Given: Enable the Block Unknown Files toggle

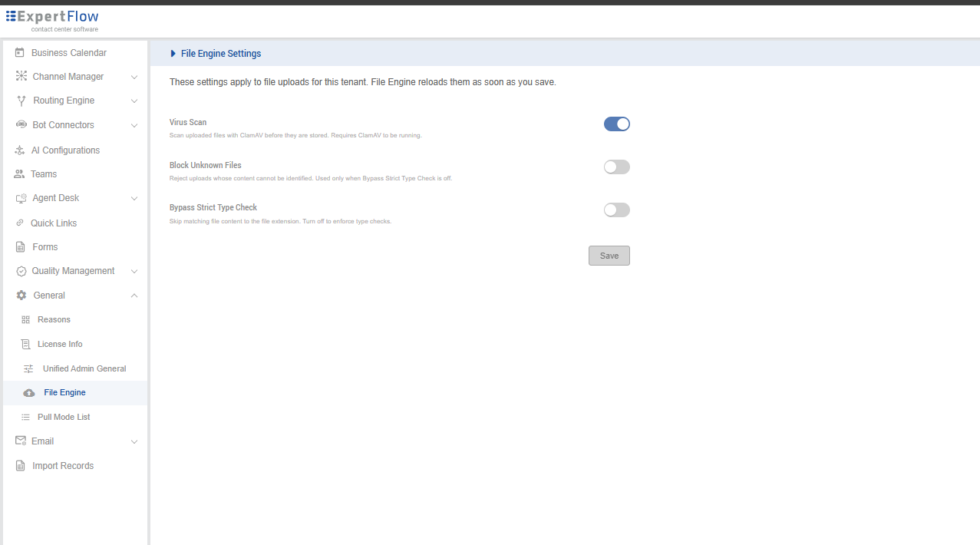Looking at the screenshot, I should pyautogui.click(x=617, y=167).
